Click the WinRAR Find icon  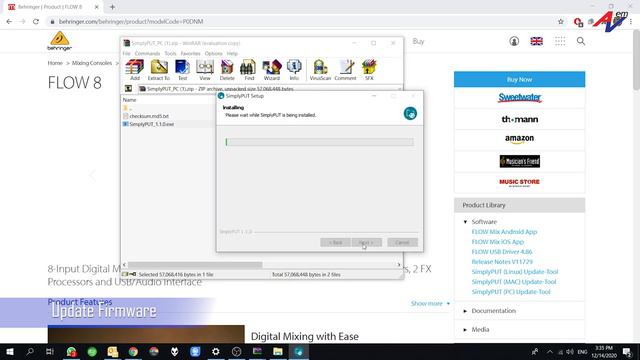(249, 70)
